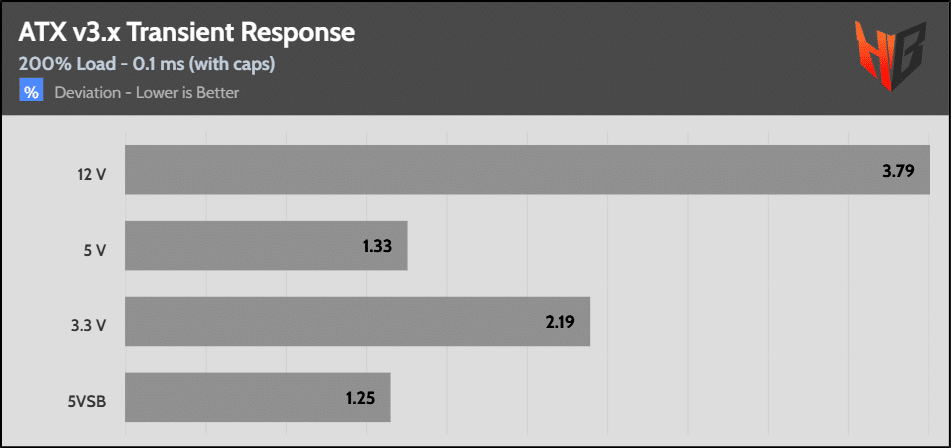Viewport: 951px width, 448px height.
Task: Click empty plot area right of 3.3 V bar
Action: tap(760, 322)
